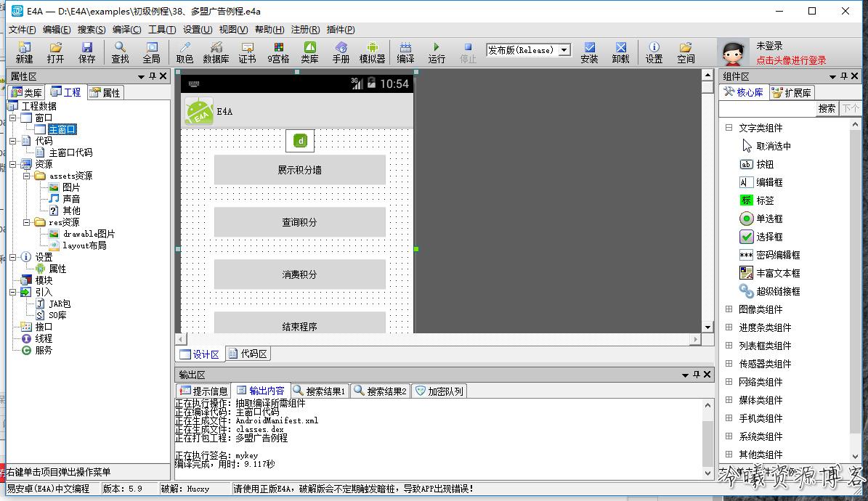The height and width of the screenshot is (501, 868).
Task: Select the 丰富文本框 rich text component
Action: point(770,273)
